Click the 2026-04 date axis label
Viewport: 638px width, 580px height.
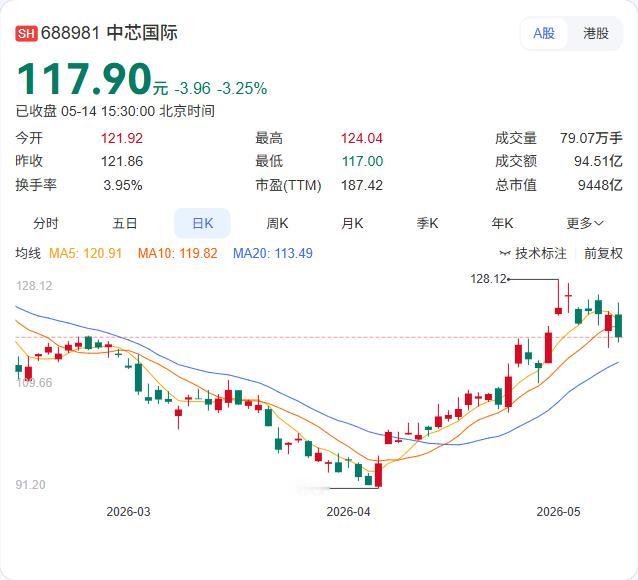click(x=348, y=512)
